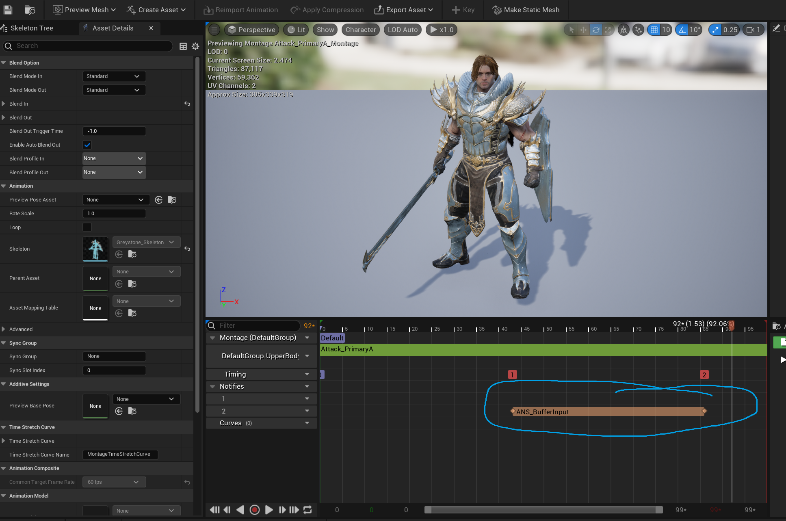Open the Create Asset menu
This screenshot has height=521, width=786.
pos(156,10)
